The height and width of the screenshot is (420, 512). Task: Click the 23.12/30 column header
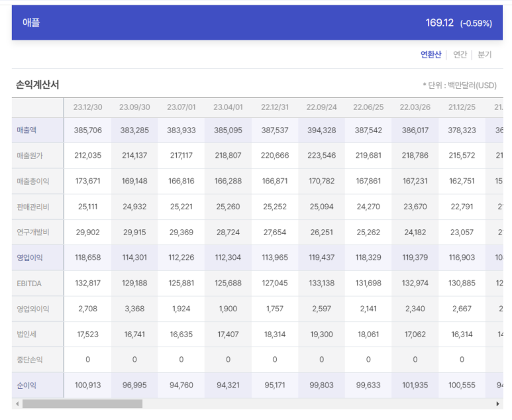pos(87,107)
